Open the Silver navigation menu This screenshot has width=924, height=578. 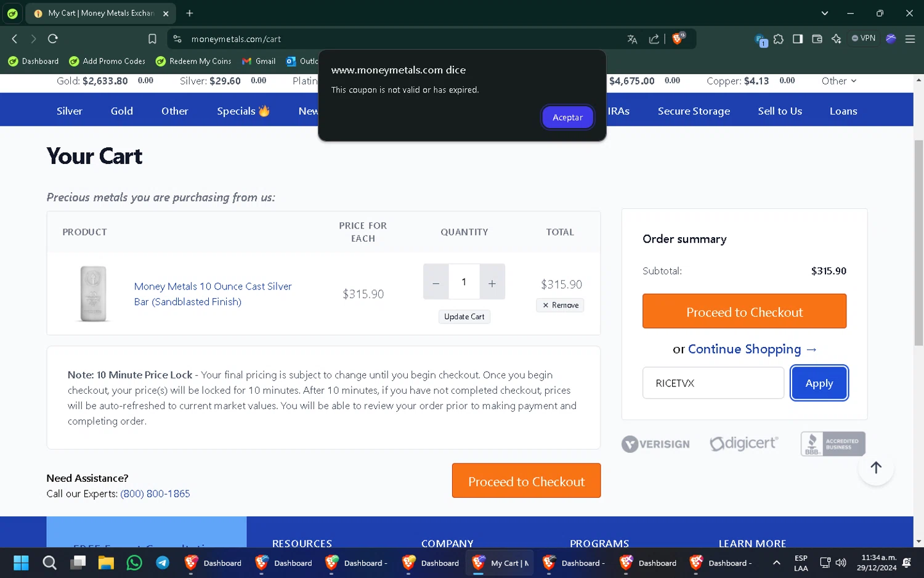[70, 111]
